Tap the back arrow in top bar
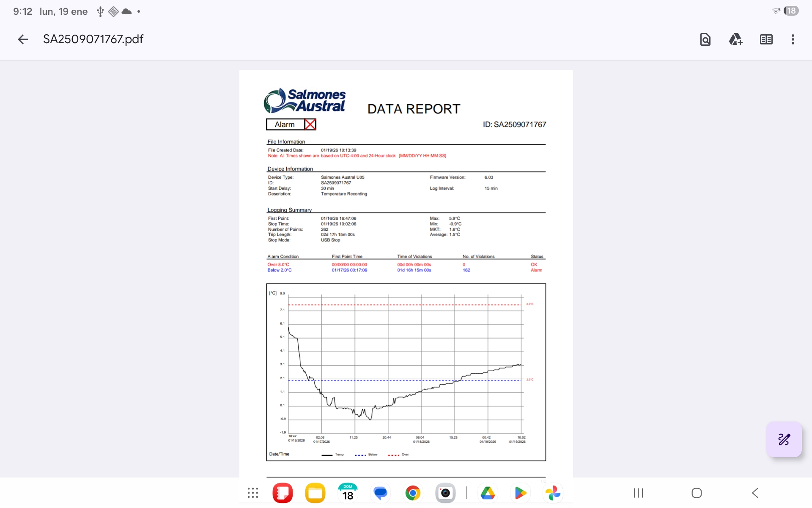812x508 pixels. [23, 39]
